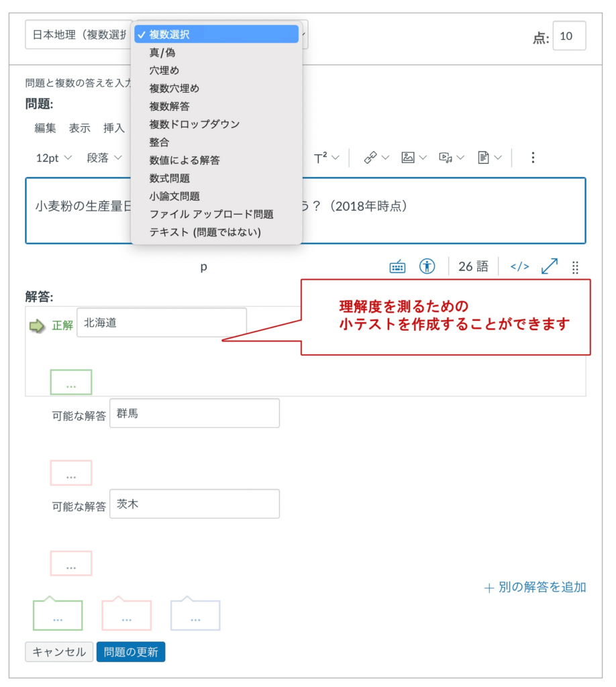The width and height of the screenshot is (616, 687).
Task: Click the 問題の更新 button
Action: coord(131,651)
